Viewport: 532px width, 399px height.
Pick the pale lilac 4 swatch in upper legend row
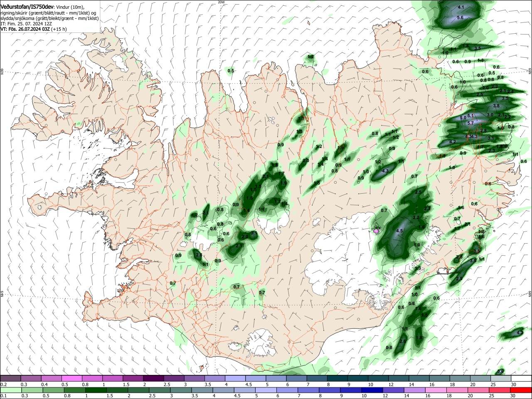(x=235, y=379)
